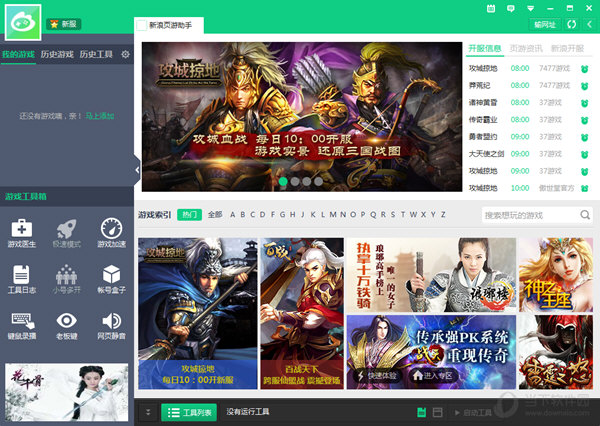Launch the 极速模式 rocket tool
The height and width of the screenshot is (426, 600).
(x=67, y=233)
